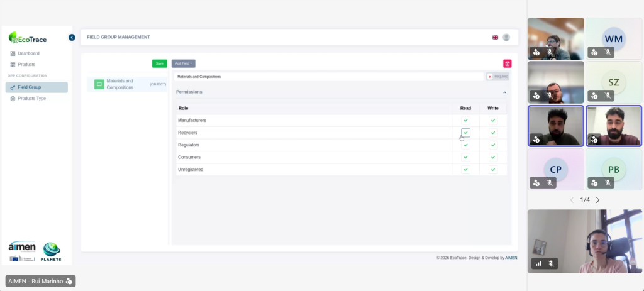Viewport: 644px width, 291px height.
Task: Select SZ participant tile
Action: (x=614, y=82)
